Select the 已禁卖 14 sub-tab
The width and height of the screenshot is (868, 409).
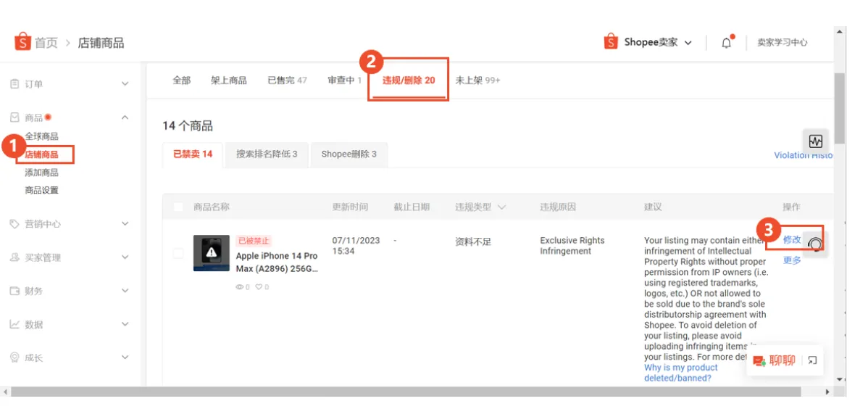coord(193,154)
